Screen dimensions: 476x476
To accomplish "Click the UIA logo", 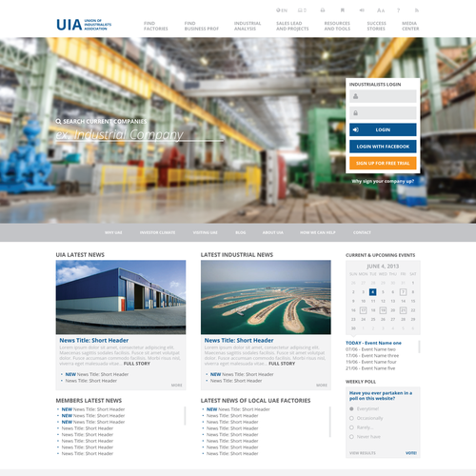I will (x=84, y=25).
